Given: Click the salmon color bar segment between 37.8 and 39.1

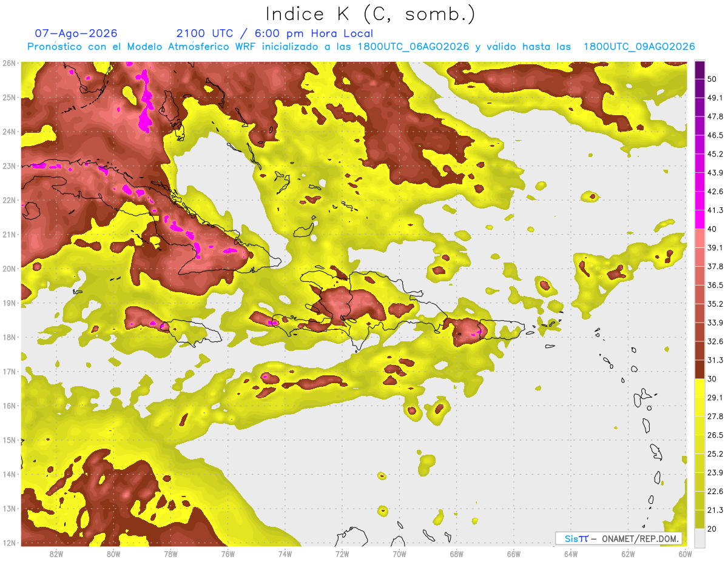Looking at the screenshot, I should pyautogui.click(x=699, y=256).
